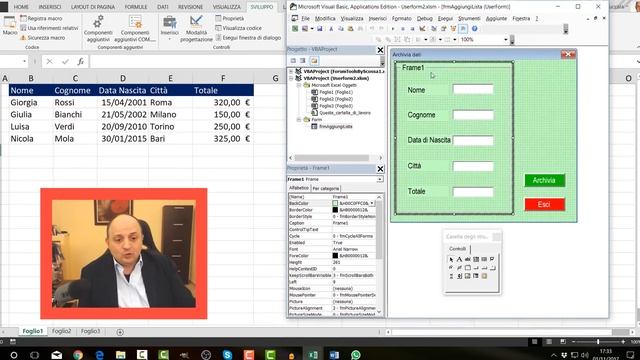The width and height of the screenshot is (640, 360).
Task: Click the Totale text box on the form
Action: pyautogui.click(x=473, y=192)
